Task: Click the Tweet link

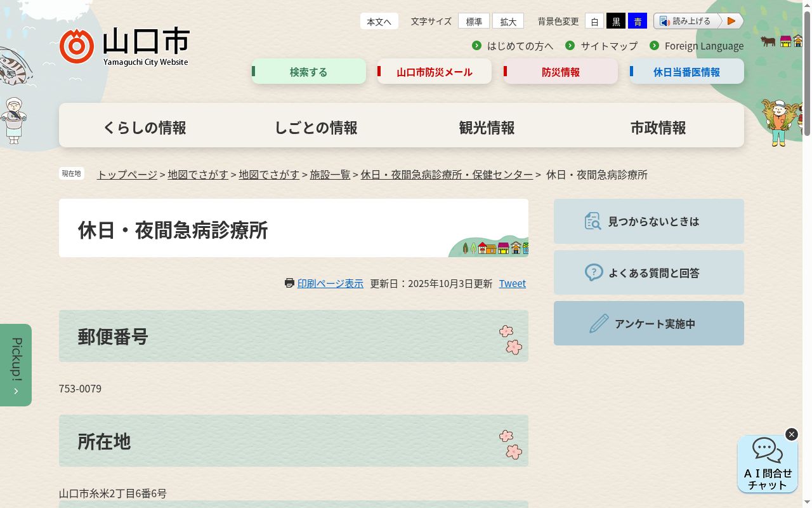Action: pyautogui.click(x=513, y=283)
